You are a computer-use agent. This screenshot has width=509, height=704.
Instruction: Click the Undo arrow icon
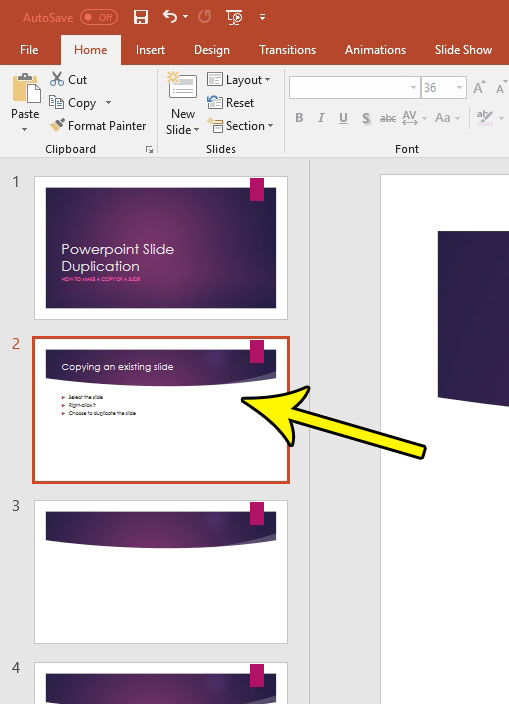click(170, 17)
